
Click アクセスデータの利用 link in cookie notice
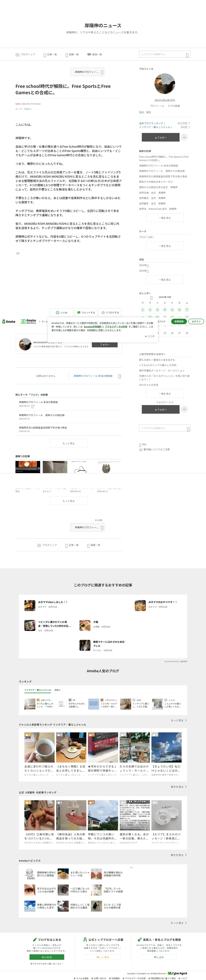pyautogui.click(x=116, y=326)
